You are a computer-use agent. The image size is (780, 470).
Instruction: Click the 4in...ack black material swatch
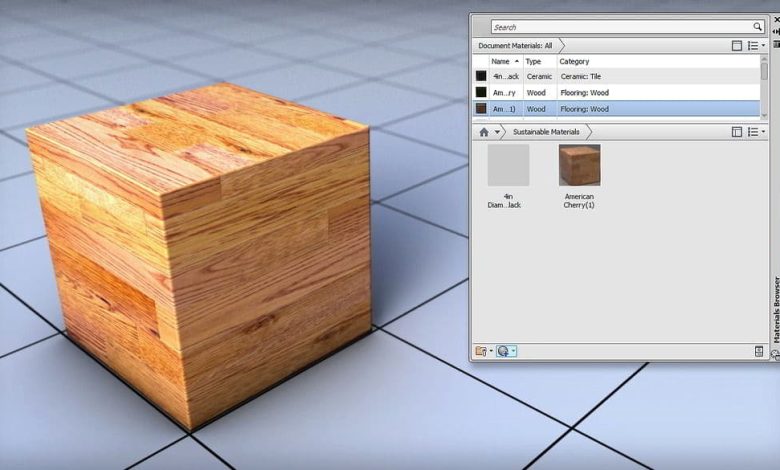click(481, 76)
